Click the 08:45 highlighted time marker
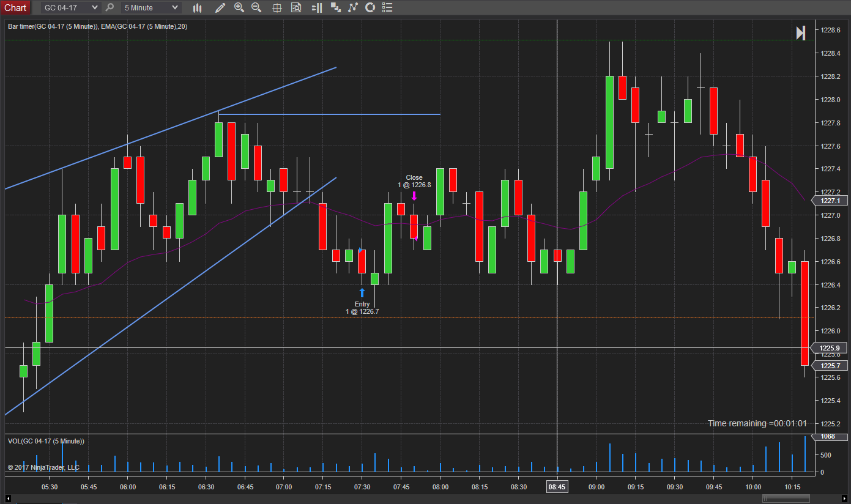Viewport: 851px width, 504px height. tap(557, 487)
